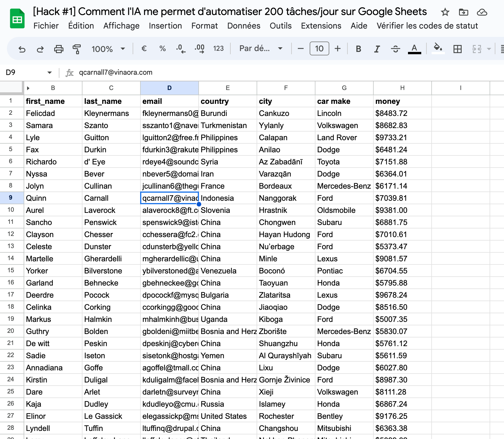
Task: Click the cloud save status icon
Action: 482,12
